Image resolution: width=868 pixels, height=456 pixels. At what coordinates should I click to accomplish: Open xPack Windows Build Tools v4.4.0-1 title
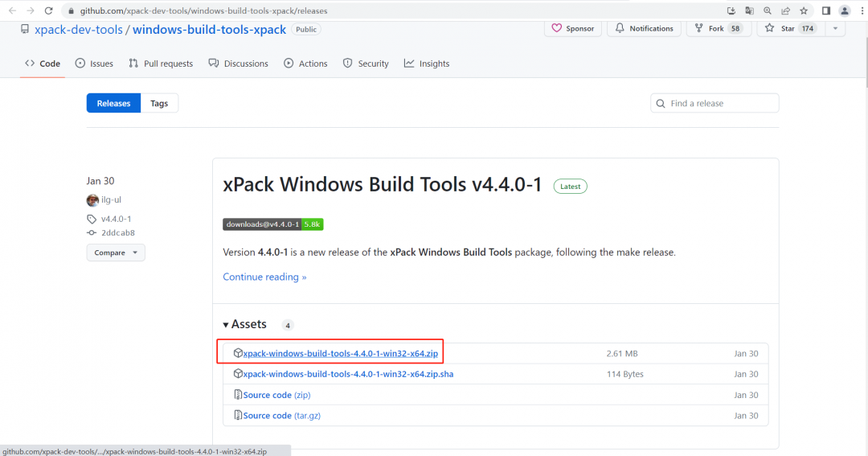[x=383, y=184]
